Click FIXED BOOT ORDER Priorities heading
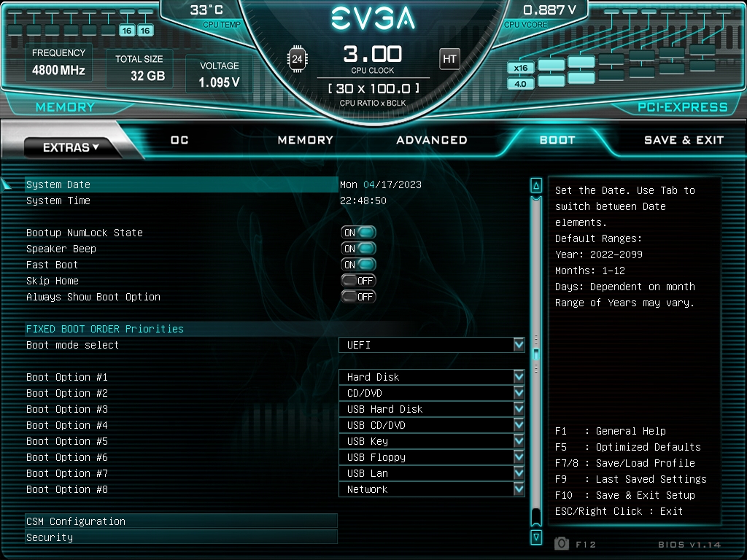Screen dimensions: 747x560 tap(105, 329)
